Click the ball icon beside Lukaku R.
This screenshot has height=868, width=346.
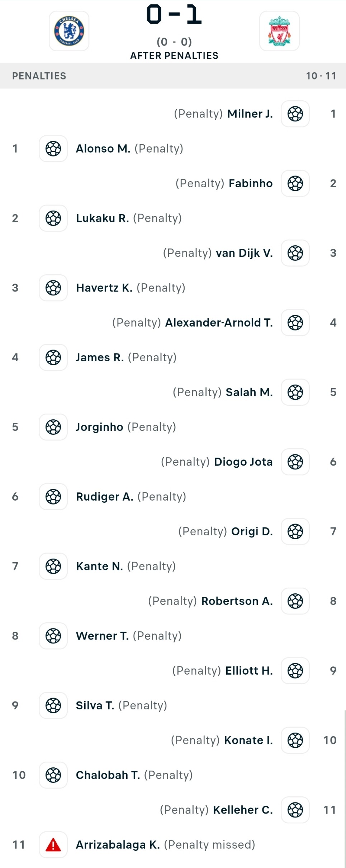click(53, 218)
